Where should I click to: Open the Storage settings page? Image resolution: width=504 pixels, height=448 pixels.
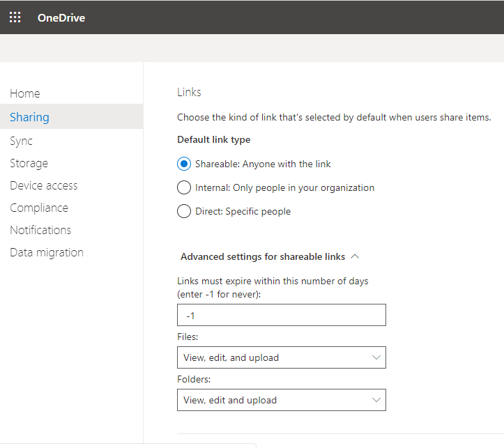(x=29, y=164)
